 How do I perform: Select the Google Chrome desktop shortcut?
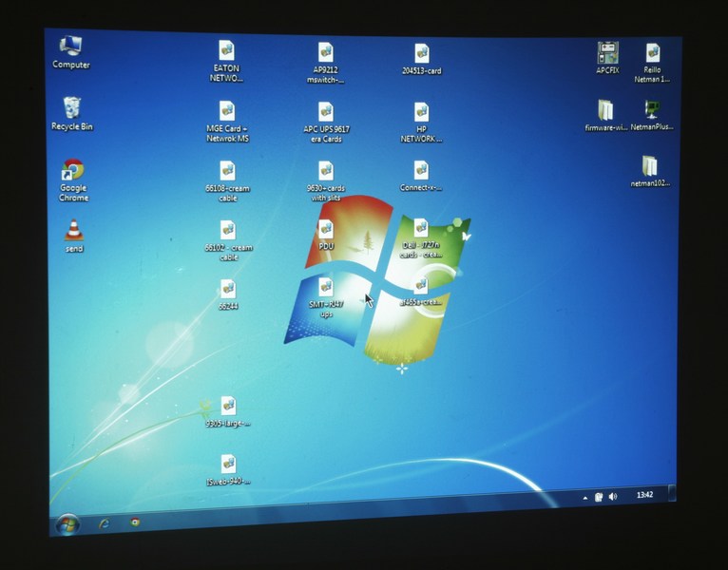pyautogui.click(x=73, y=180)
